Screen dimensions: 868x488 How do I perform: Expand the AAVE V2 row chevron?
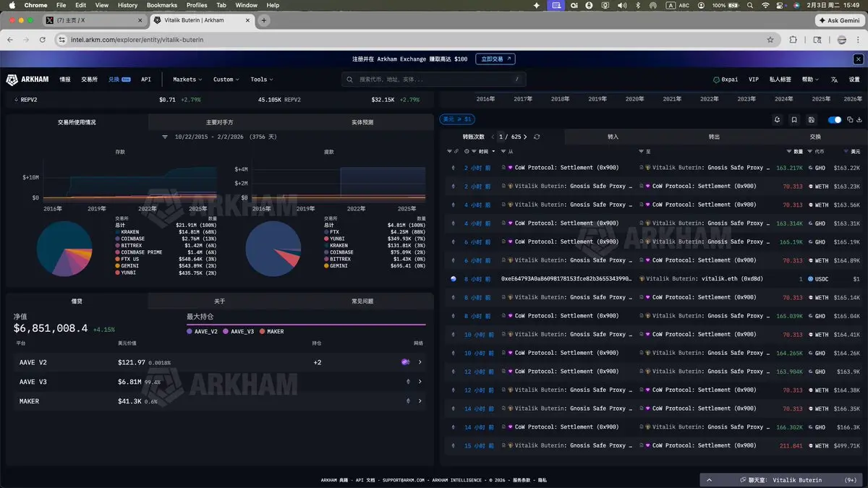[420, 362]
